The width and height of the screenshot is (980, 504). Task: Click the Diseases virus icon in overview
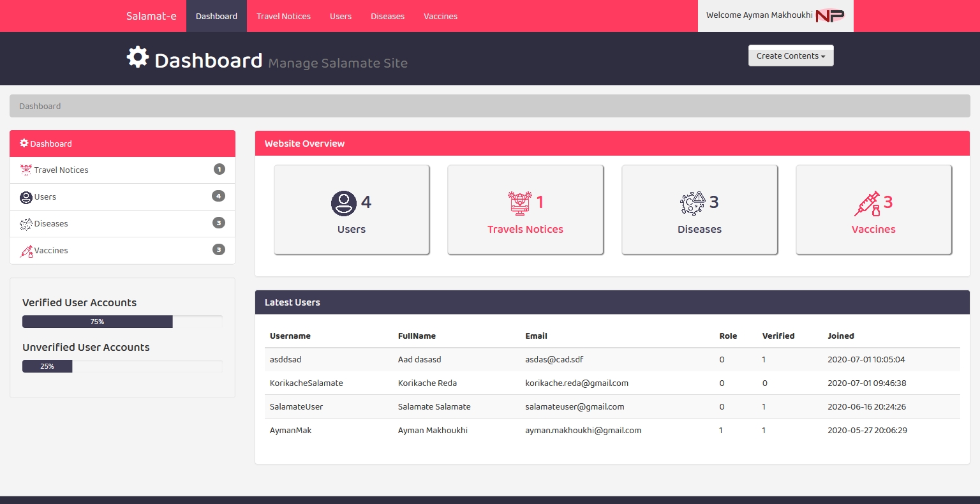pyautogui.click(x=692, y=204)
